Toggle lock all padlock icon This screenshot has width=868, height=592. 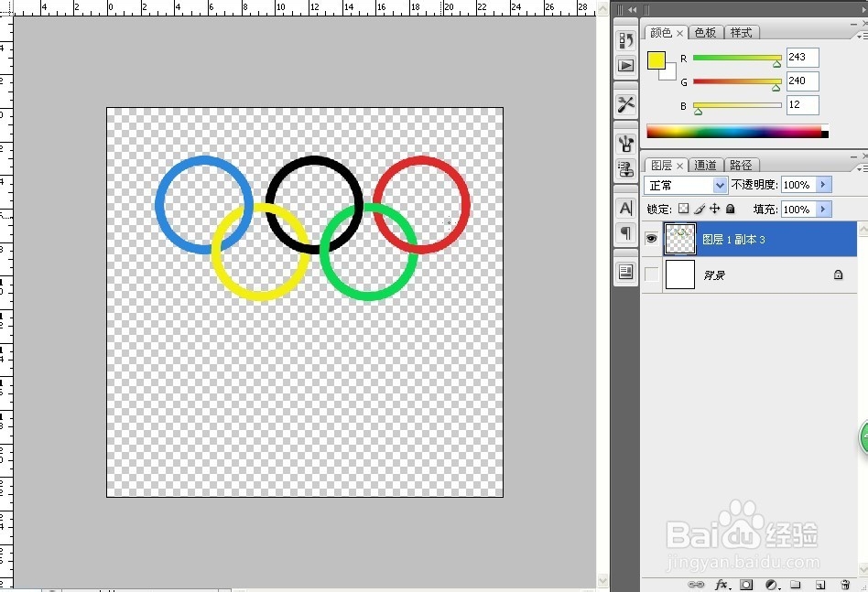pos(730,209)
